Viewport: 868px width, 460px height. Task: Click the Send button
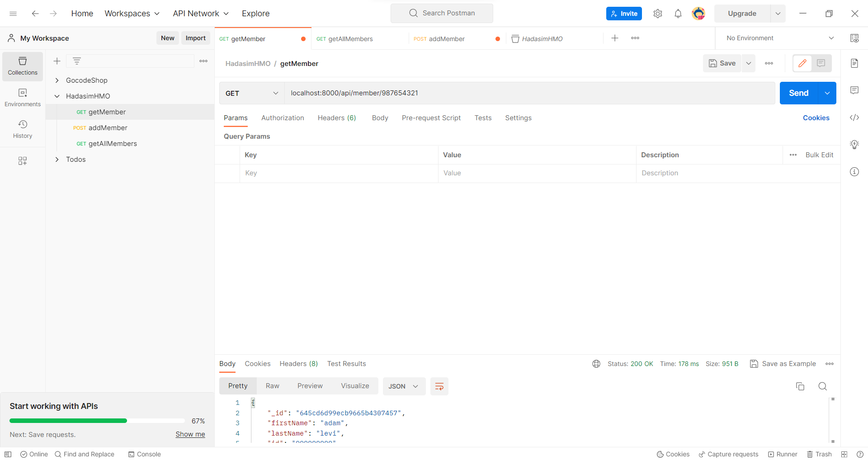point(798,93)
